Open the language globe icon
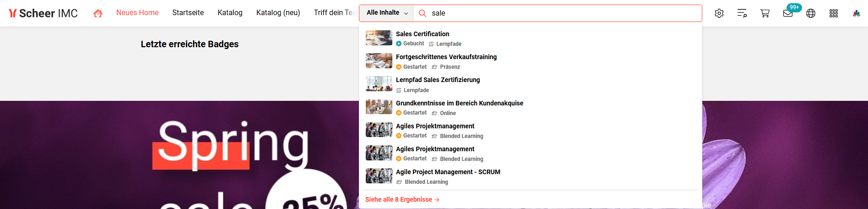The height and width of the screenshot is (209, 868). 811,13
